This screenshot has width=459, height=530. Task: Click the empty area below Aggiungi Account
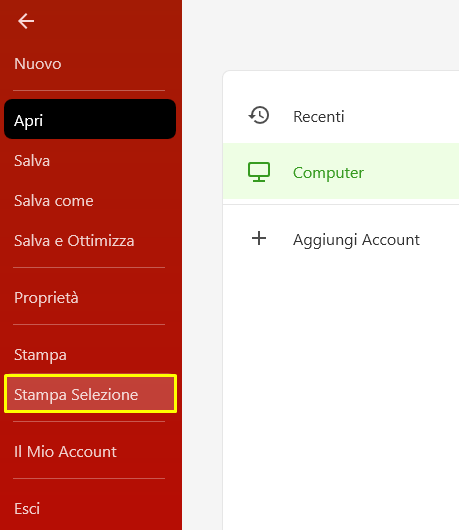click(x=341, y=389)
